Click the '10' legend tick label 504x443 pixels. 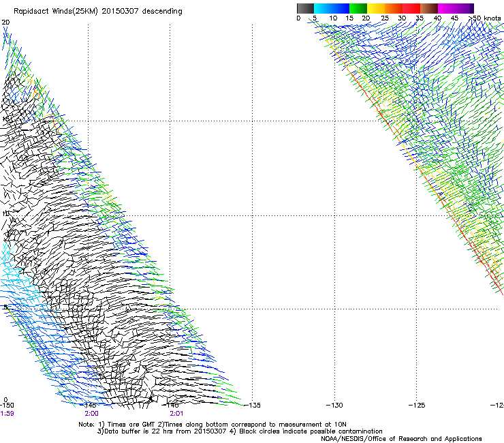(333, 18)
